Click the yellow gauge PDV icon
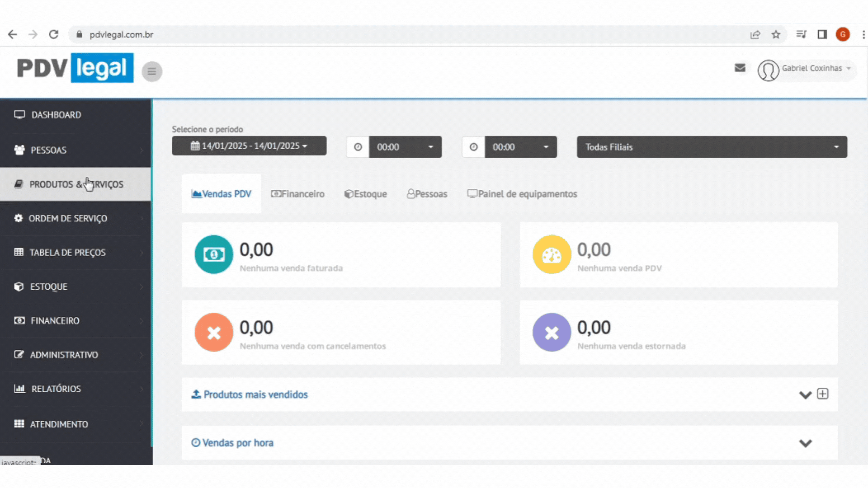Image resolution: width=868 pixels, height=488 pixels. (552, 254)
